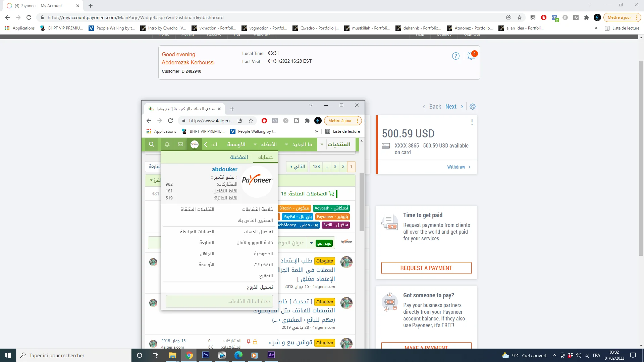Go to forum page 138
644x362 pixels.
click(316, 167)
